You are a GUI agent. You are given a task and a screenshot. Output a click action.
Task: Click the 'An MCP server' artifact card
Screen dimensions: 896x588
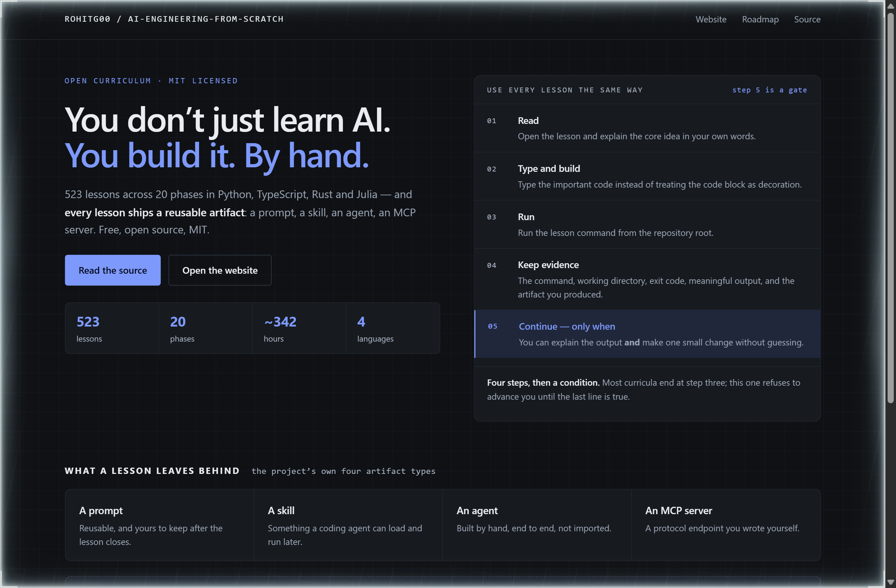726,525
